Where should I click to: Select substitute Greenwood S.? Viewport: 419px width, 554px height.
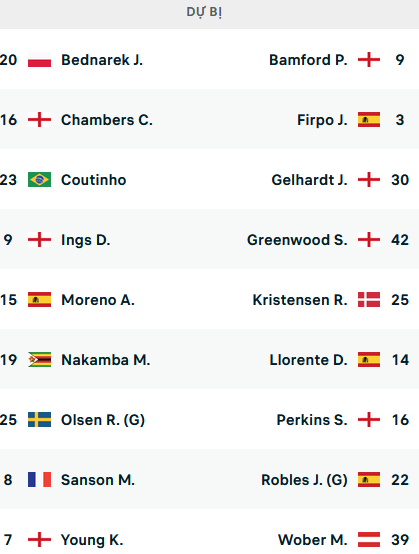pos(297,240)
